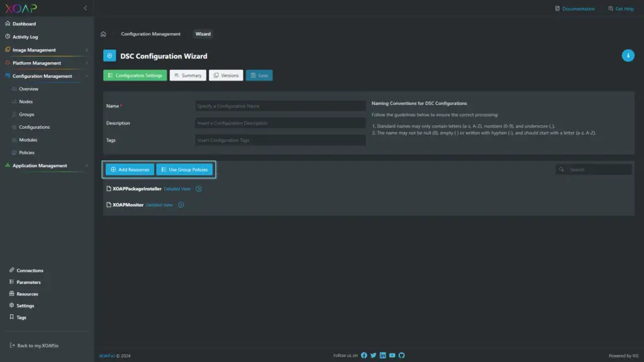The height and width of the screenshot is (362, 644).
Task: Open the Nodes page
Action: 25,101
